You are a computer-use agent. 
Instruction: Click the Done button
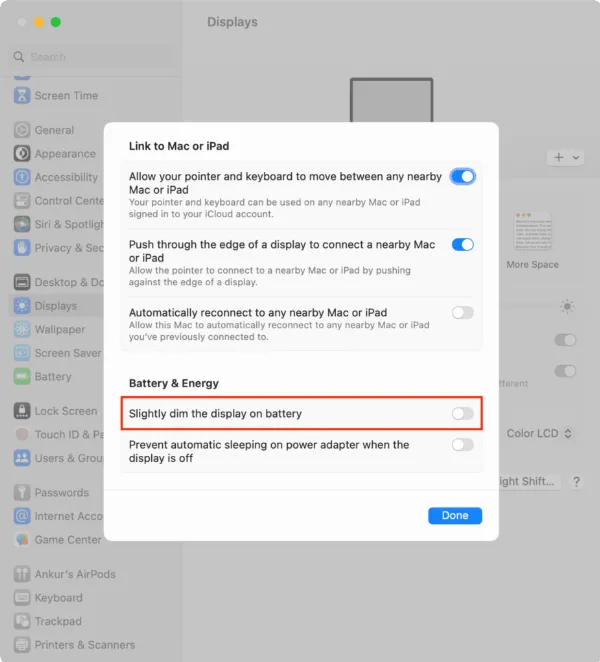click(x=455, y=515)
